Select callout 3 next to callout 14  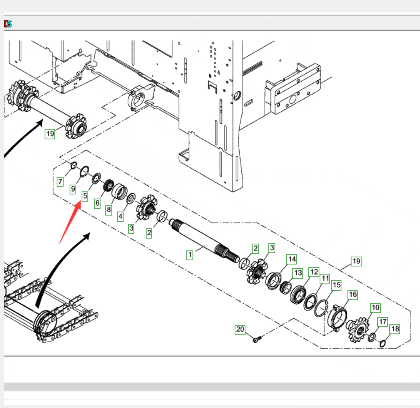(272, 248)
